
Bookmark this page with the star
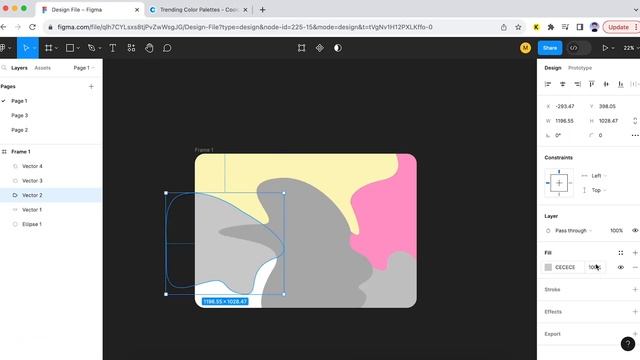click(x=518, y=27)
